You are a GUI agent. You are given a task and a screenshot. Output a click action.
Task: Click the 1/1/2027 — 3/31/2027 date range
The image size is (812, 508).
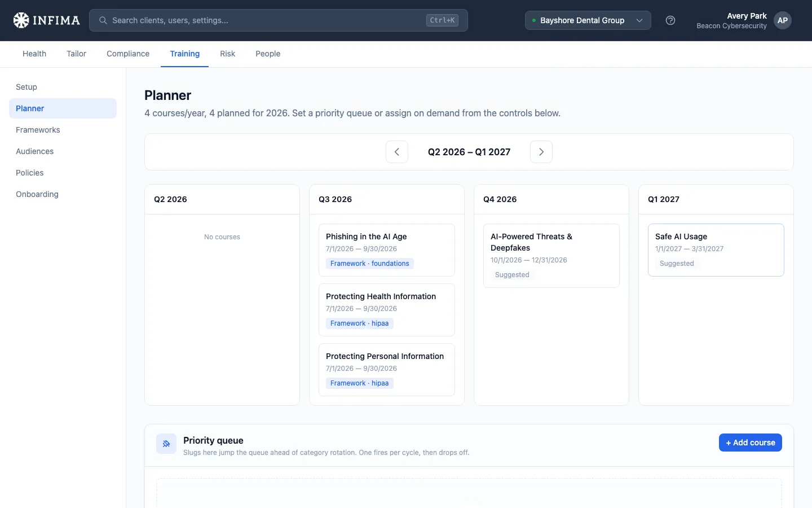click(x=689, y=249)
